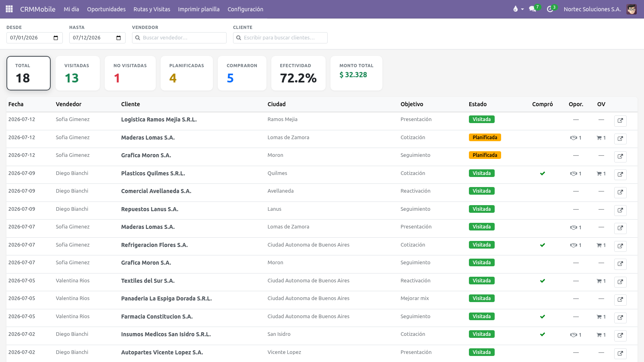Image resolution: width=644 pixels, height=362 pixels.
Task: Open the Configuración menu
Action: click(x=246, y=9)
